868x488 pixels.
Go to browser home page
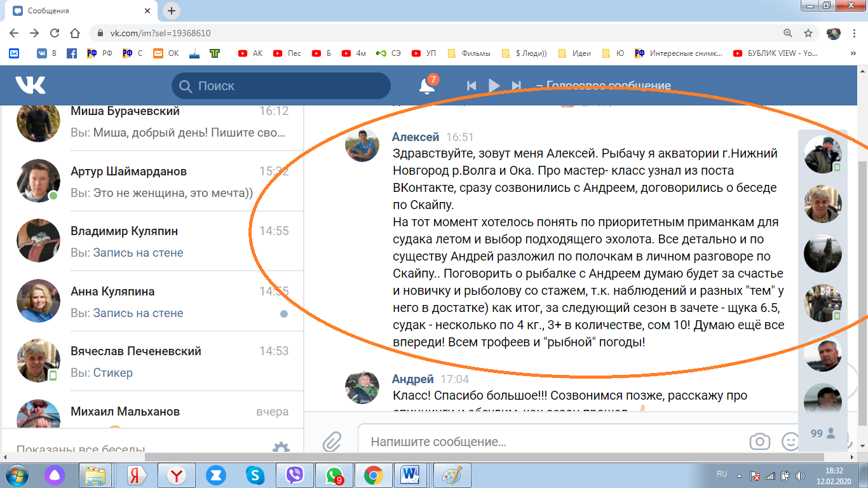click(x=75, y=33)
